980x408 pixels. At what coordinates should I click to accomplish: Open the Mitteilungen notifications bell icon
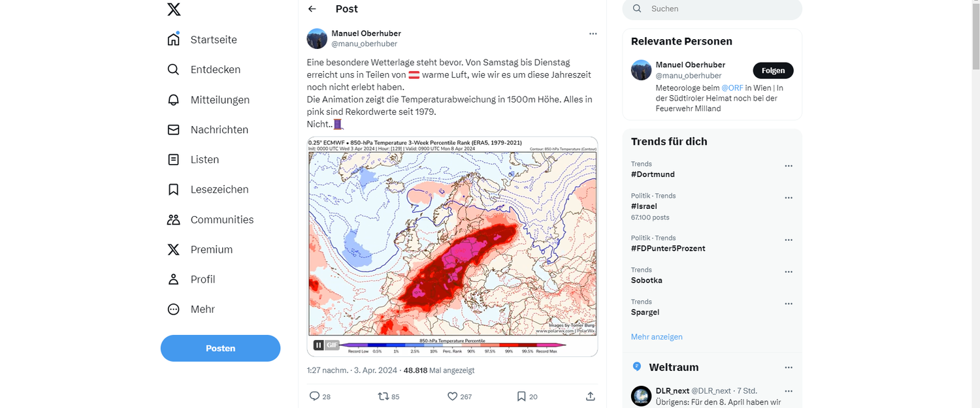[x=173, y=99]
